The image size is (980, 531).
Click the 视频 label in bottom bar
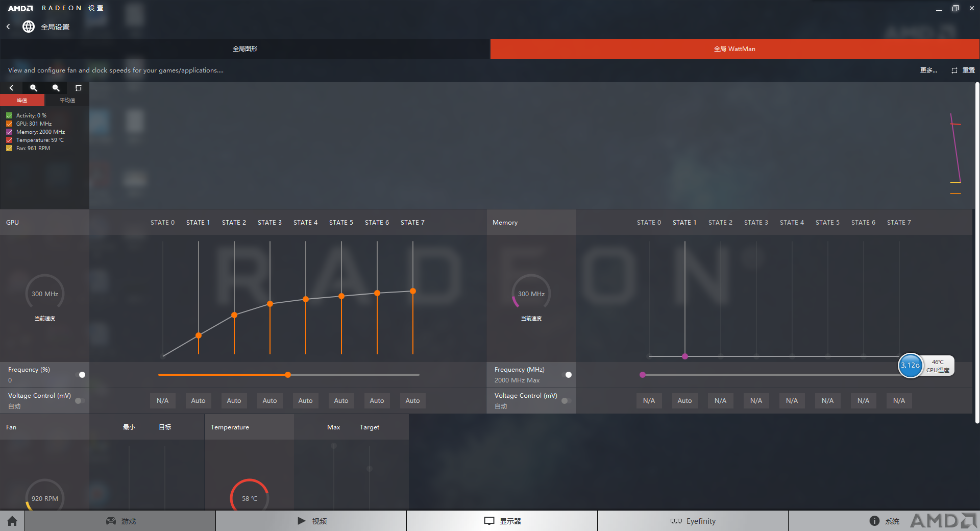tap(320, 521)
